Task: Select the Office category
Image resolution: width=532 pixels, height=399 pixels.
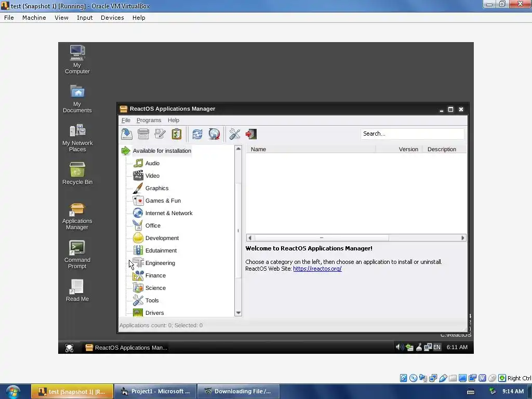Action: 153,225
